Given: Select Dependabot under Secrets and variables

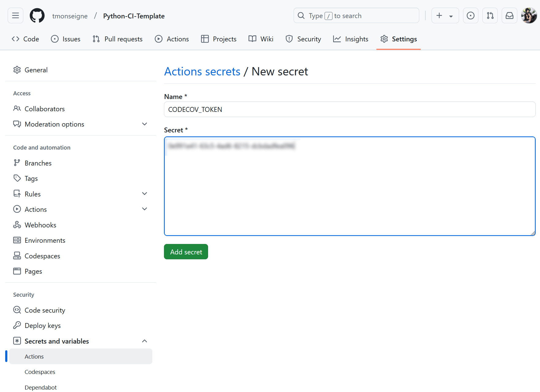Looking at the screenshot, I should click(41, 387).
